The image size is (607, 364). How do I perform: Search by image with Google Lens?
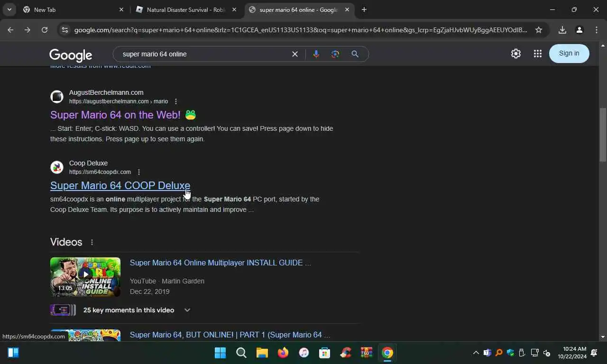pos(335,54)
